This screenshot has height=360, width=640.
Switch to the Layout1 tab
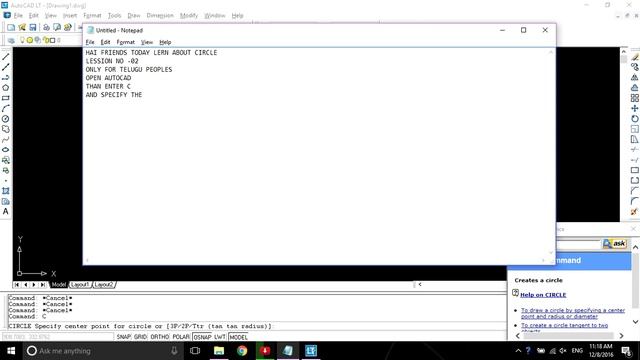click(80, 284)
